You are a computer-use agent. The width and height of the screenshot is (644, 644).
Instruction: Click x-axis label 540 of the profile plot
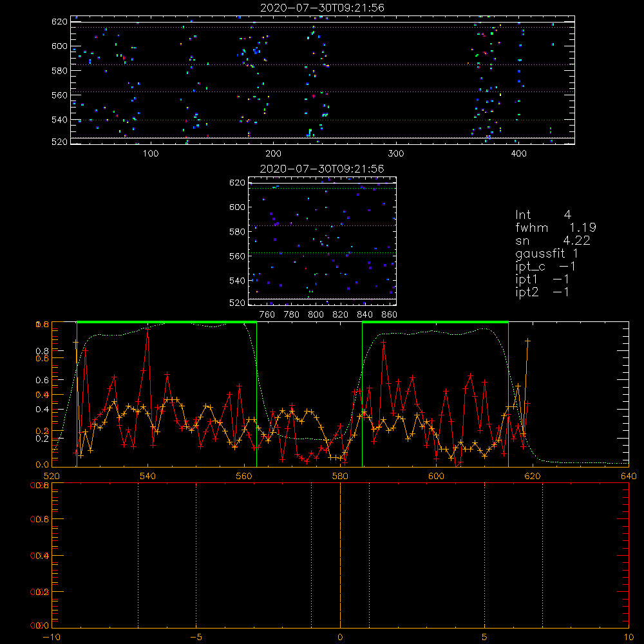point(148,477)
